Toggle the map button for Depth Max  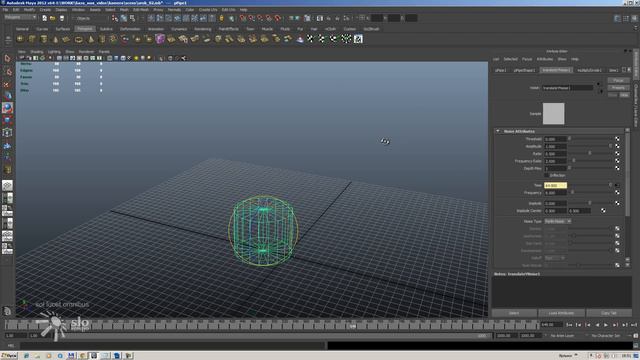[x=617, y=168]
